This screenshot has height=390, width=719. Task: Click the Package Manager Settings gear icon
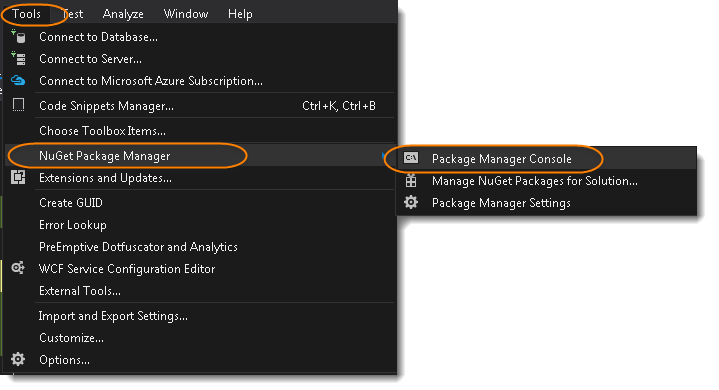[411, 202]
